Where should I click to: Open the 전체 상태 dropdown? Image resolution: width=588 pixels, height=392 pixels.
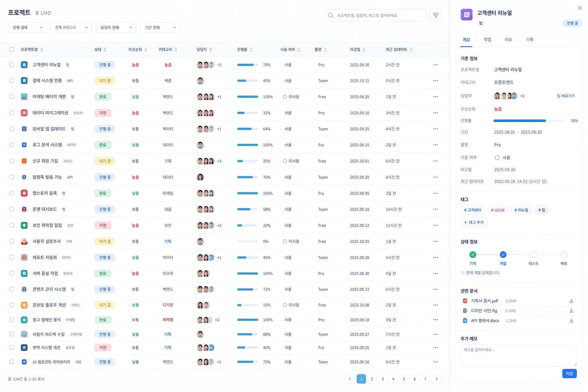pos(27,28)
